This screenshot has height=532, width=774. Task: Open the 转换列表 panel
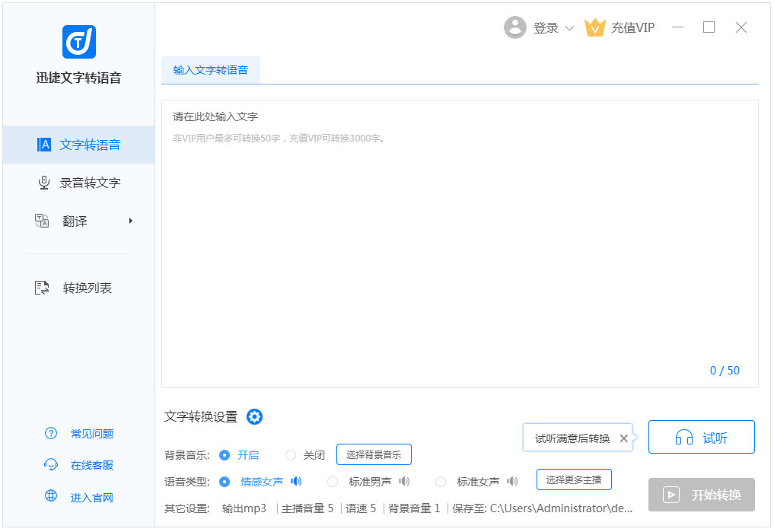43,287
